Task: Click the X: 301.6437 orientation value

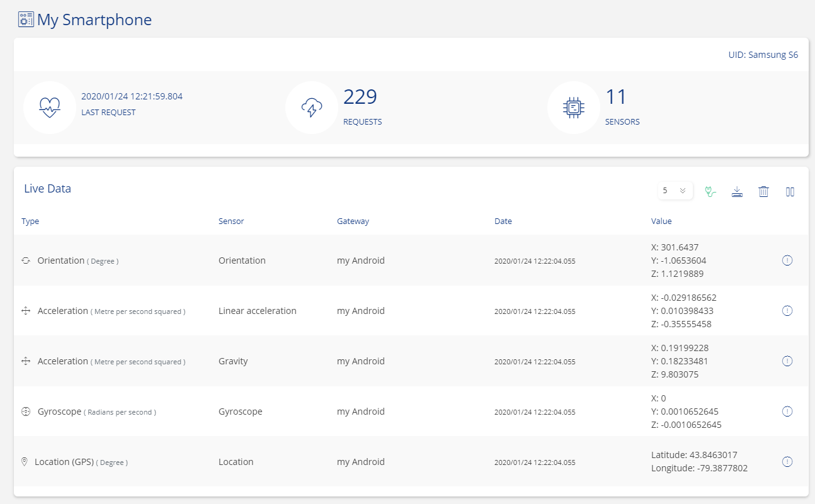Action: pos(675,247)
